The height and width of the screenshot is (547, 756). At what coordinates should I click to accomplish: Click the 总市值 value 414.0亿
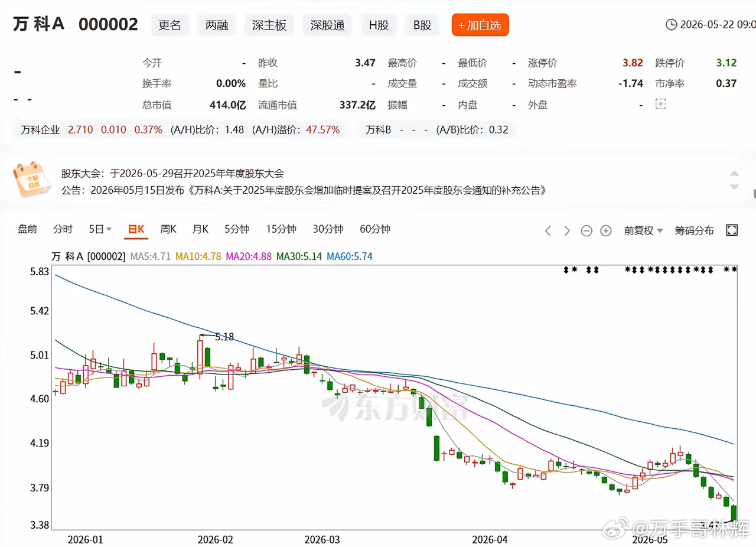tap(227, 105)
